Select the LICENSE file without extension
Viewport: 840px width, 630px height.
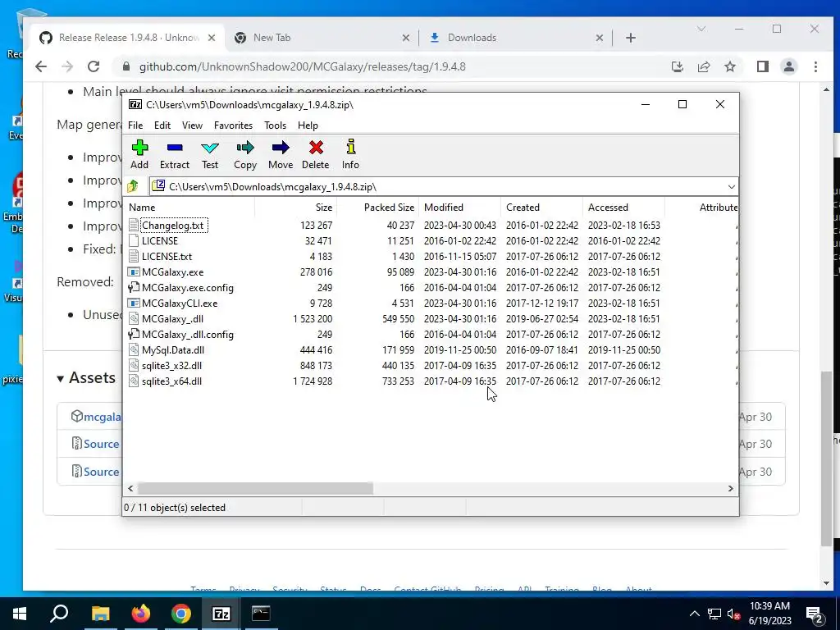160,241
